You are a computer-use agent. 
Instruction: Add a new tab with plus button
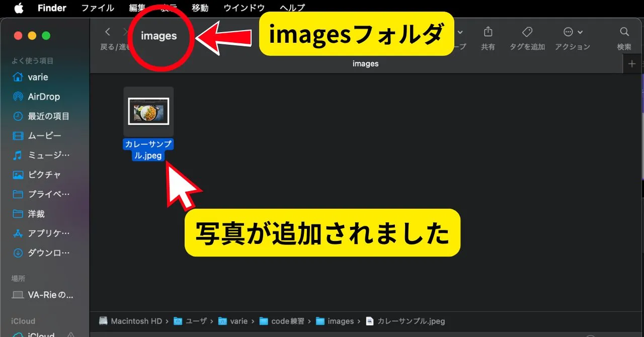coord(632,64)
